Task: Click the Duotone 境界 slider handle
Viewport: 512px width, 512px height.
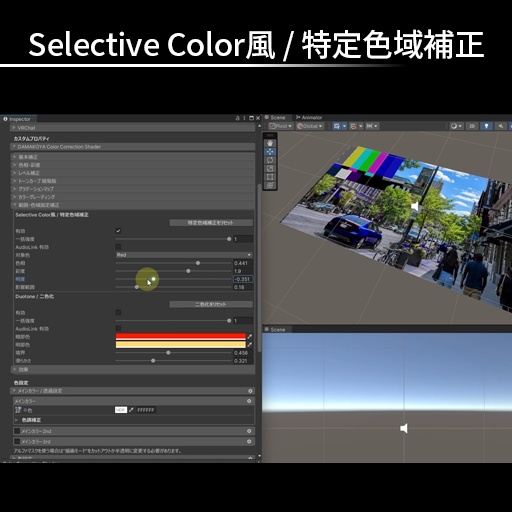Action: 168,353
